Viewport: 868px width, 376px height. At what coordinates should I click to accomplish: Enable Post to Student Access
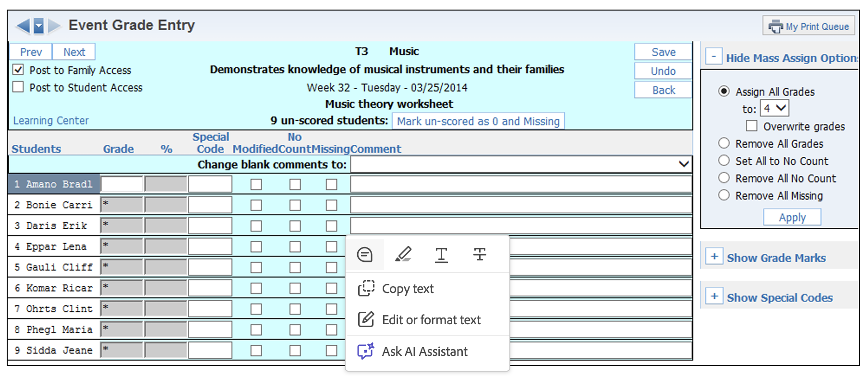18,87
